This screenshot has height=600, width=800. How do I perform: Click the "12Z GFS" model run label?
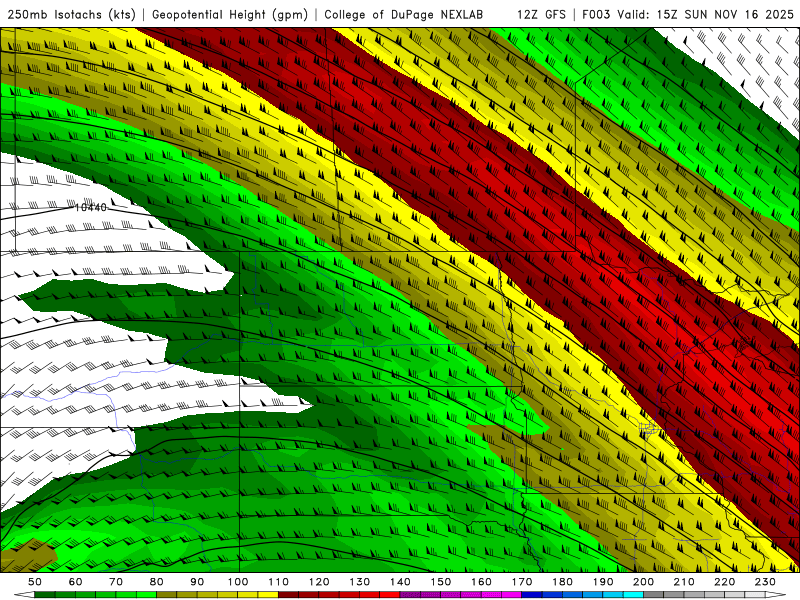click(541, 14)
